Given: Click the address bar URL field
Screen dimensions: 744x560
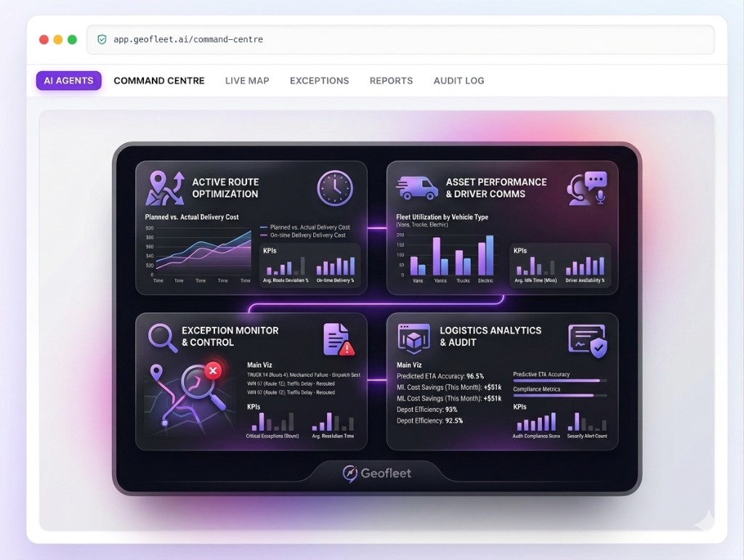Looking at the screenshot, I should point(400,39).
